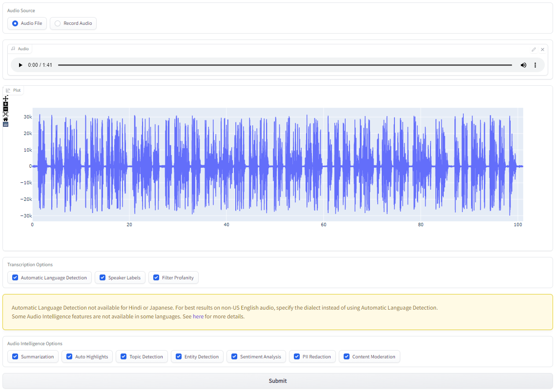This screenshot has height=392, width=556.
Task: Seek on the audio progress bar
Action: click(x=285, y=65)
